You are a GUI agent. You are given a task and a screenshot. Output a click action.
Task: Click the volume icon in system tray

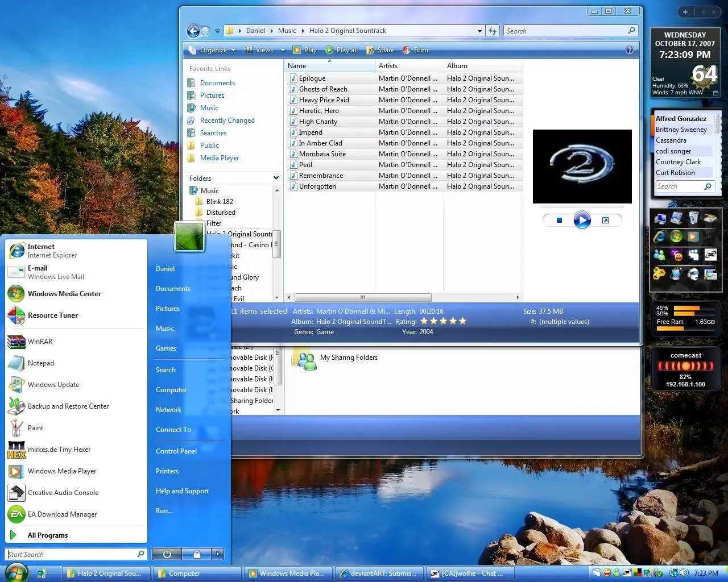[684, 573]
